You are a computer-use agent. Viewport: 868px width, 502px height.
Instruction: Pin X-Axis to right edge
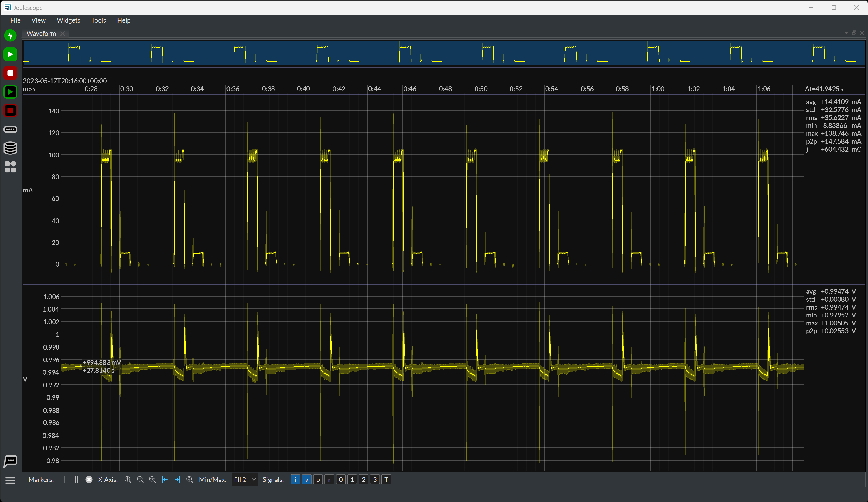[x=177, y=480]
